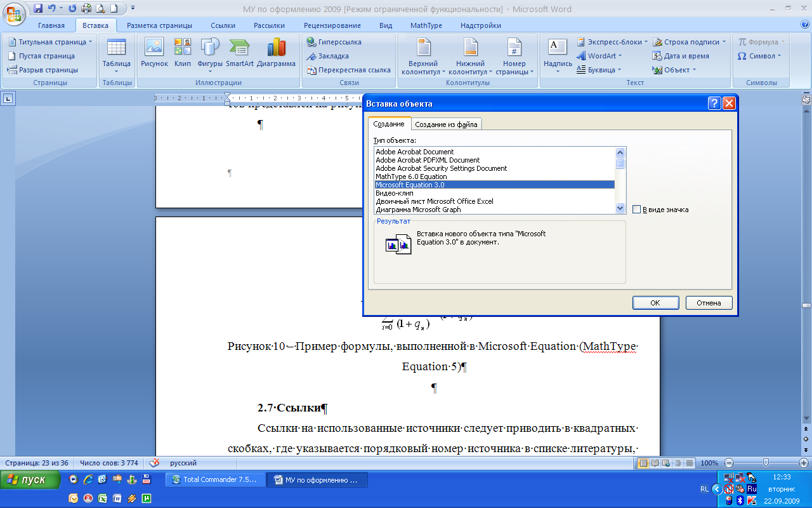Insert Дата и время
The width and height of the screenshot is (812, 508).
[681, 56]
